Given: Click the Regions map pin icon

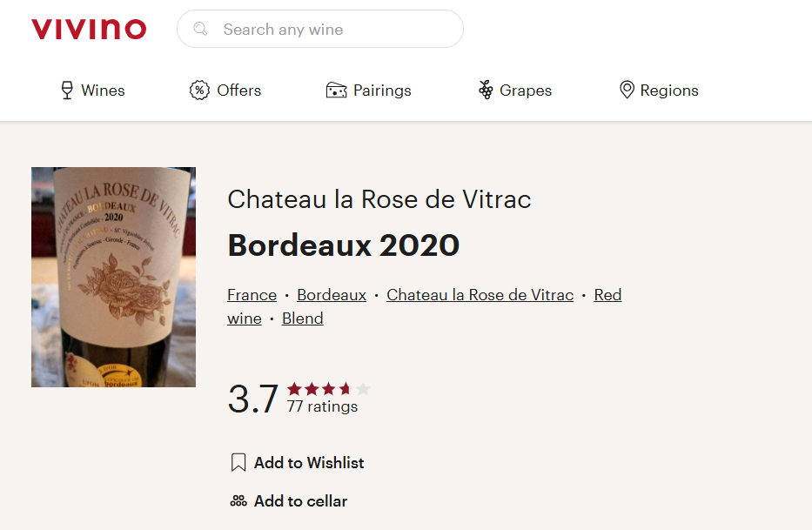Looking at the screenshot, I should (627, 91).
